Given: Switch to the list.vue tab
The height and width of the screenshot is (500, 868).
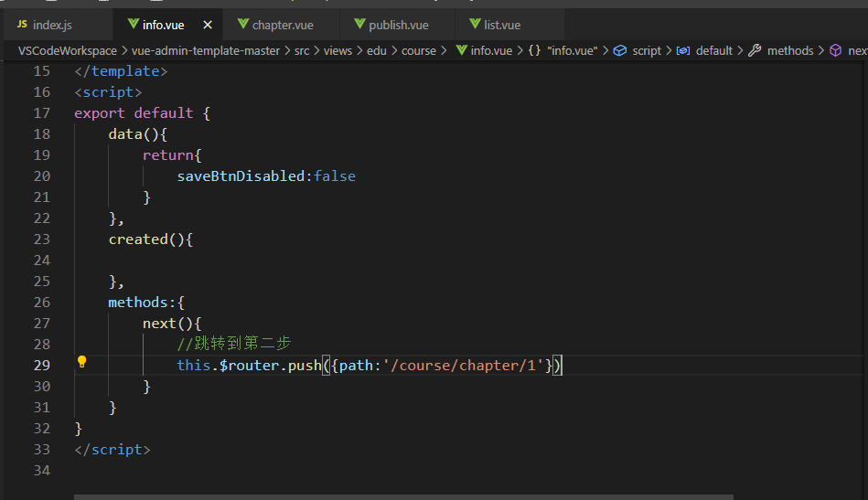Looking at the screenshot, I should 509,25.
